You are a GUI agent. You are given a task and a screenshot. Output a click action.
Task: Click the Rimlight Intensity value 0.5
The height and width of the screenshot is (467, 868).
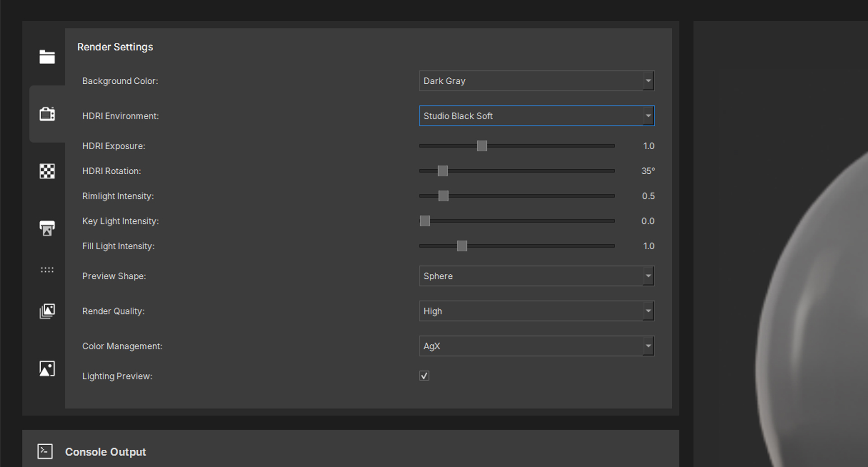648,196
